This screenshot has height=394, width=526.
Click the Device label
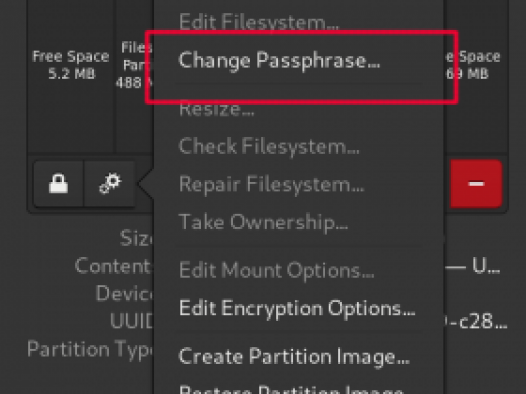(124, 294)
